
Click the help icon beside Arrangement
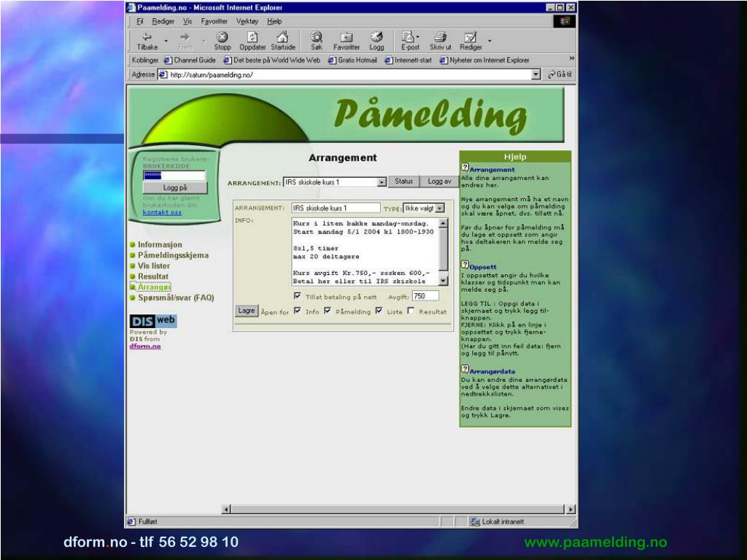pos(465,167)
